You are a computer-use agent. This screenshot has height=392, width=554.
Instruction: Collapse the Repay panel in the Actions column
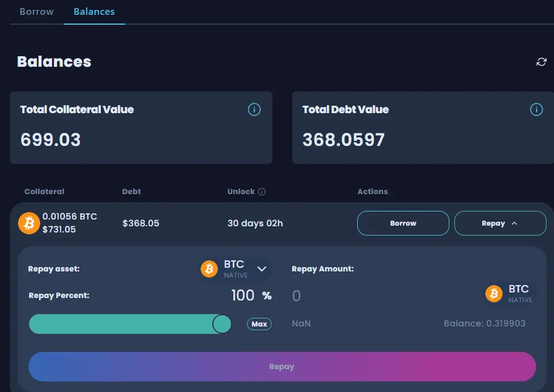[500, 223]
